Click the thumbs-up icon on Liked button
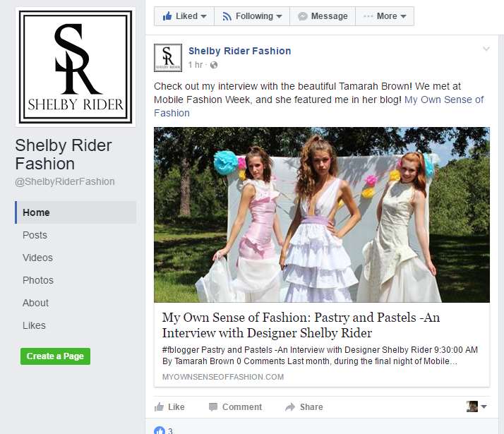 pos(167,16)
